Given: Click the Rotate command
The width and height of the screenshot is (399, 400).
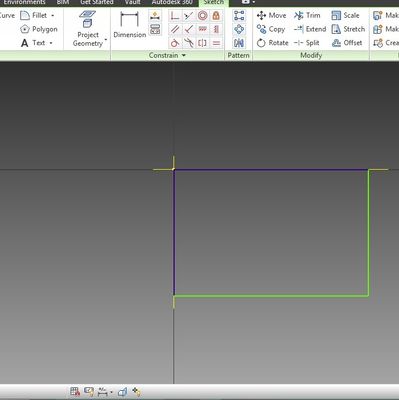Looking at the screenshot, I should pyautogui.click(x=272, y=43).
